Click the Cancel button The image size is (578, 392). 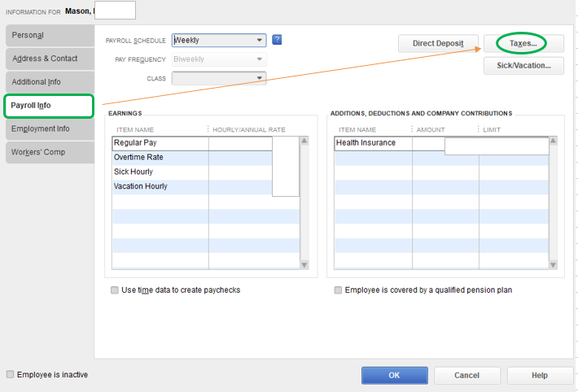pos(467,376)
